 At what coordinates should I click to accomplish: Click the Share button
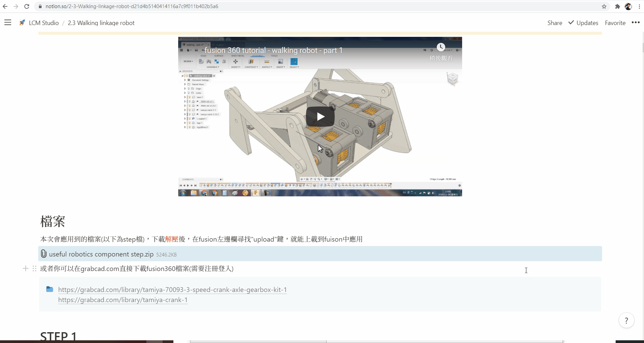(555, 23)
